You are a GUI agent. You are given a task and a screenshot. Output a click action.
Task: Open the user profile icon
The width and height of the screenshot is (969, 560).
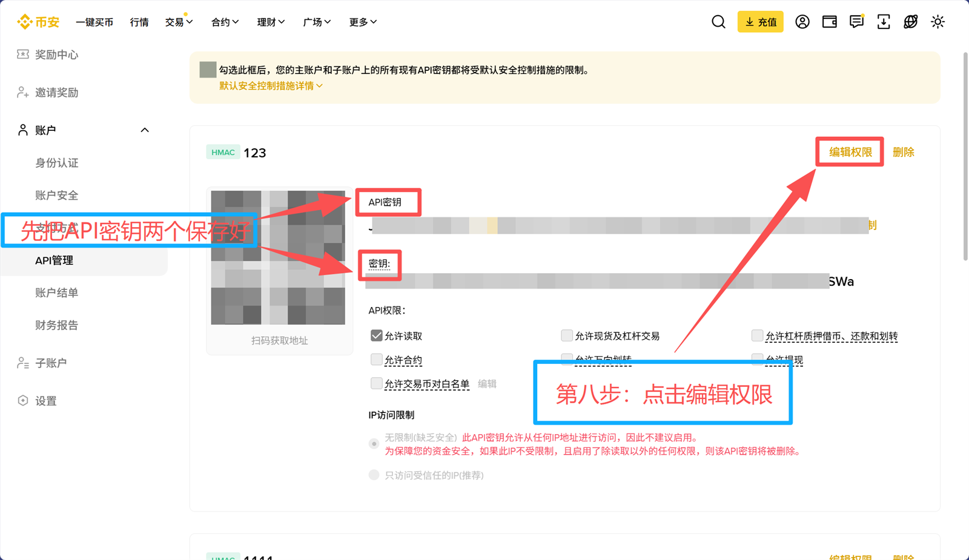click(x=802, y=22)
